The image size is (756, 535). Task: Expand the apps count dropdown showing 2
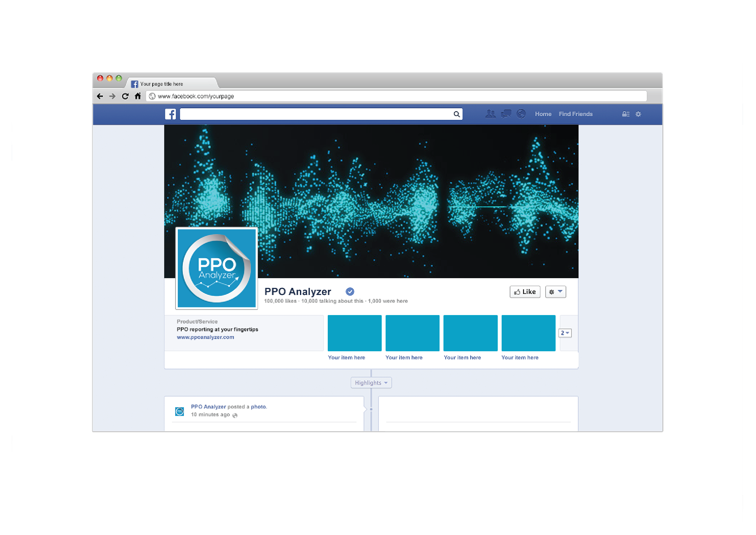pos(565,333)
